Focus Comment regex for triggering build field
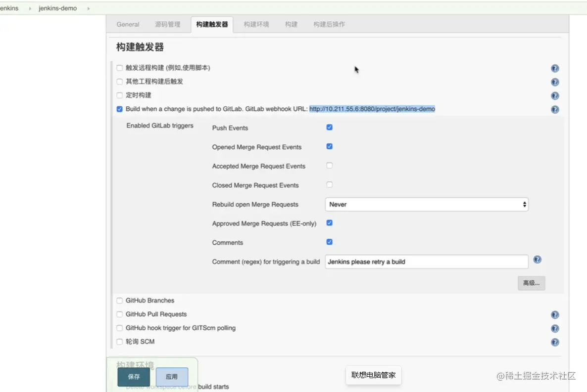Image resolution: width=587 pixels, height=392 pixels. click(x=427, y=261)
